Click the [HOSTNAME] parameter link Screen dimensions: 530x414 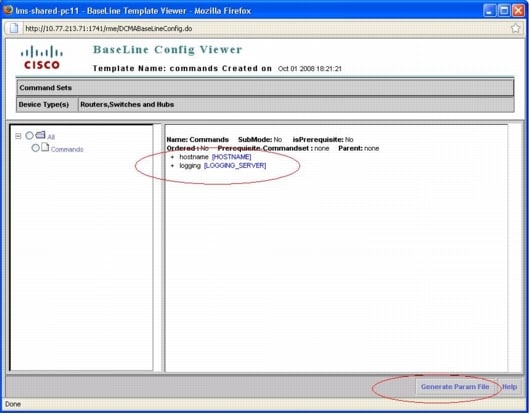[232, 157]
